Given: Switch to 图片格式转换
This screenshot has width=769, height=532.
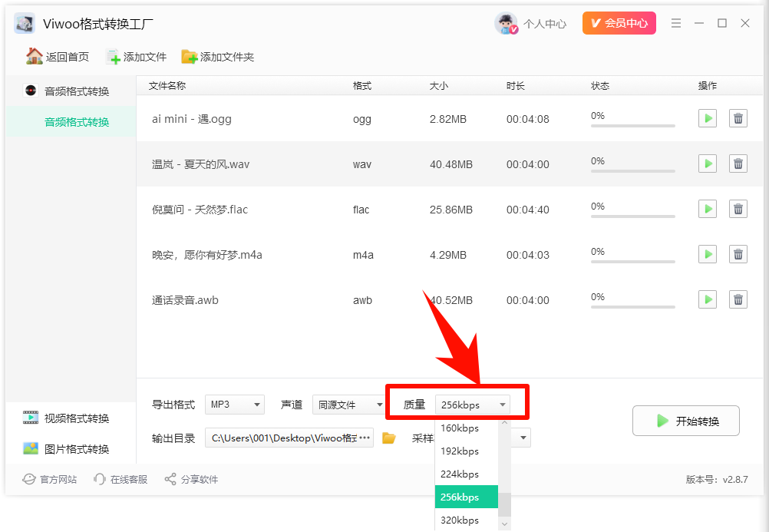Looking at the screenshot, I should pos(66,448).
